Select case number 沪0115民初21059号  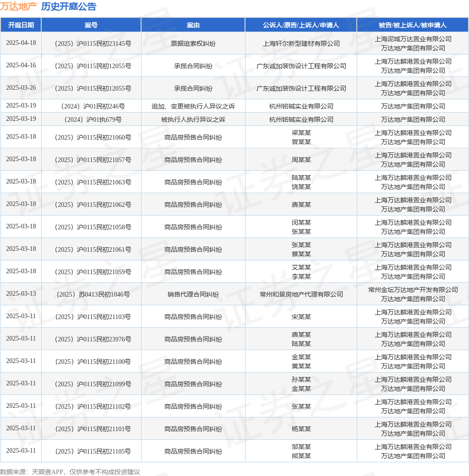[x=93, y=272]
